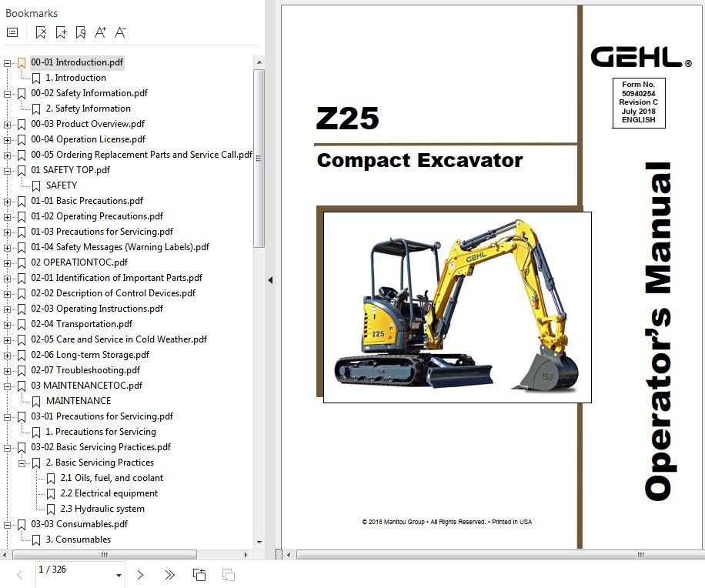Collapse the 03-03 Consumables.pdf node
This screenshot has height=588, width=705.
click(x=7, y=525)
